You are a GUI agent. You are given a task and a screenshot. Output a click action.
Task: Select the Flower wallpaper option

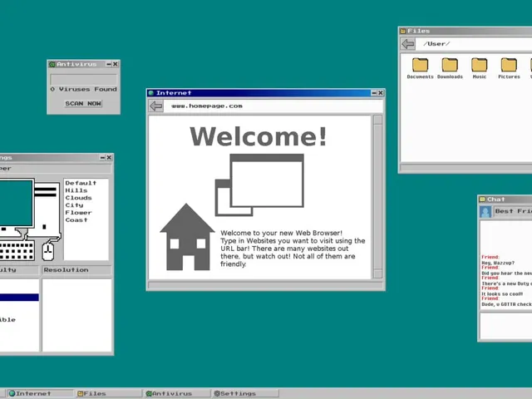(78, 213)
